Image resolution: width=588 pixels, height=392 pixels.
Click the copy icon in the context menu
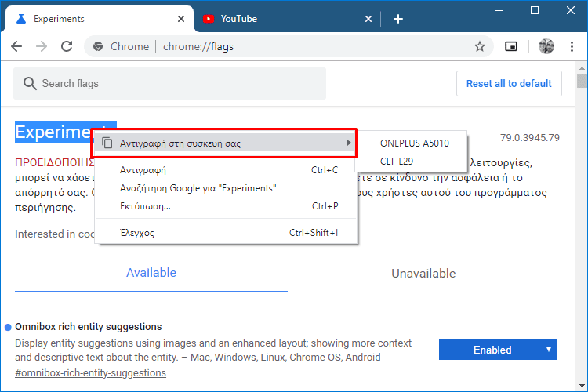click(x=107, y=143)
